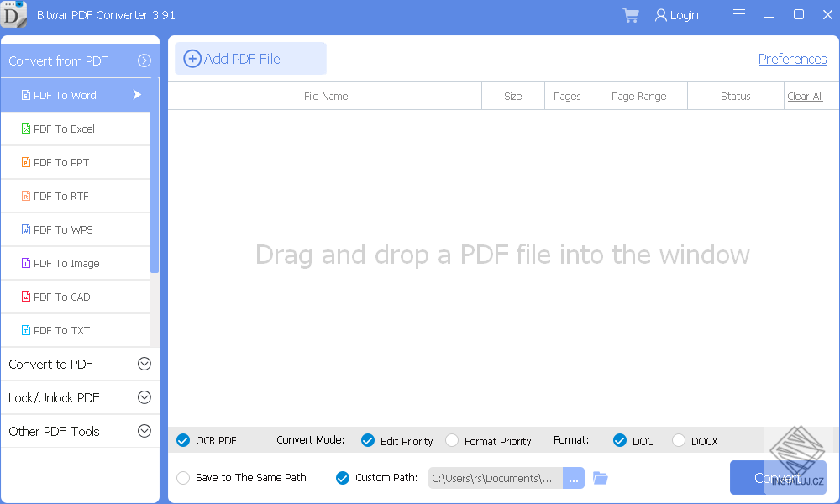Click the plus icon for Add PDF File

click(x=192, y=59)
